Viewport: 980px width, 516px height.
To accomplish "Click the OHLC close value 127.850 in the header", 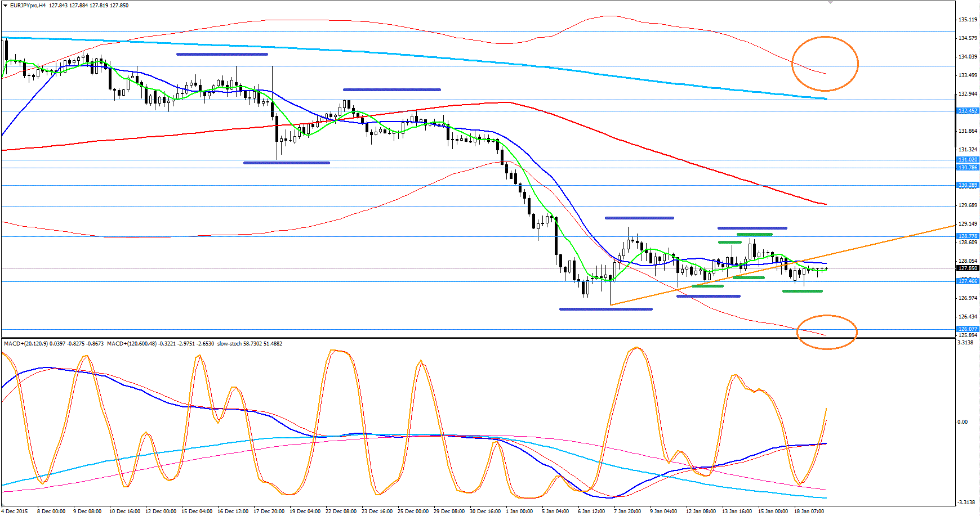I will pyautogui.click(x=118, y=6).
